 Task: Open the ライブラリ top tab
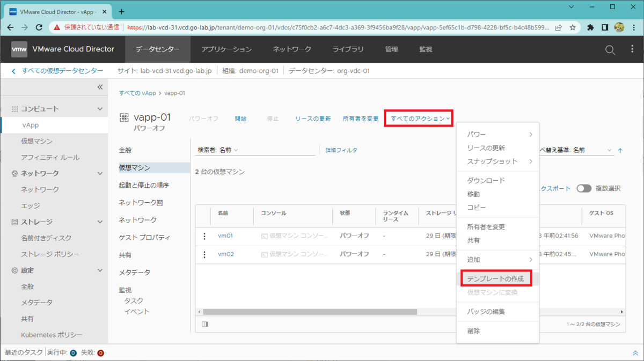pyautogui.click(x=348, y=49)
